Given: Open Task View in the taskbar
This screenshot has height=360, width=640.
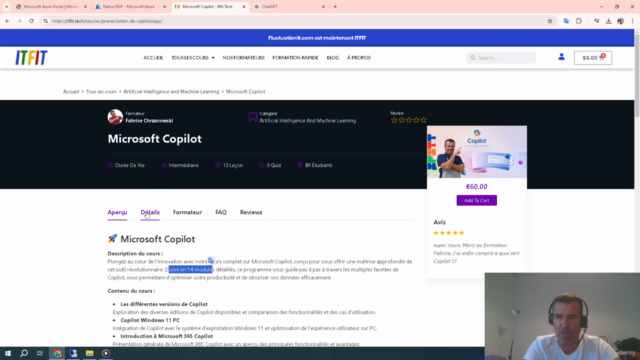Looking at the screenshot, I should pos(40,353).
